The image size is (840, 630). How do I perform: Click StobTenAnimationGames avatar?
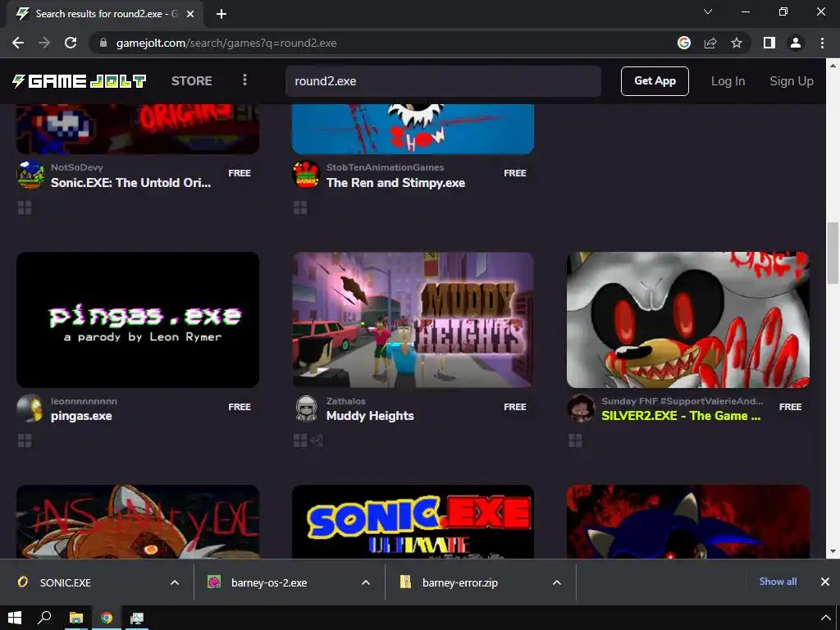point(306,175)
